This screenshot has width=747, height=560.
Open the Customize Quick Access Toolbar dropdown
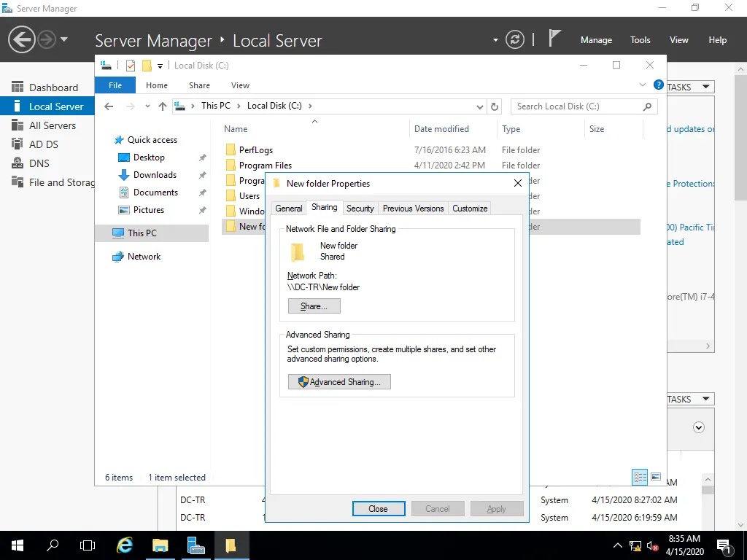pos(160,66)
